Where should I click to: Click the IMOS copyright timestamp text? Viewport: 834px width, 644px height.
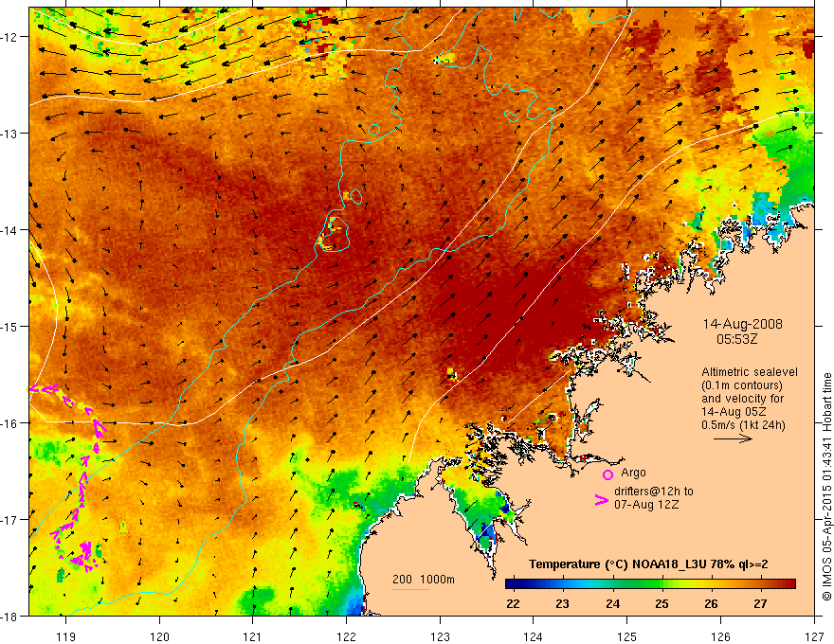coord(827,487)
